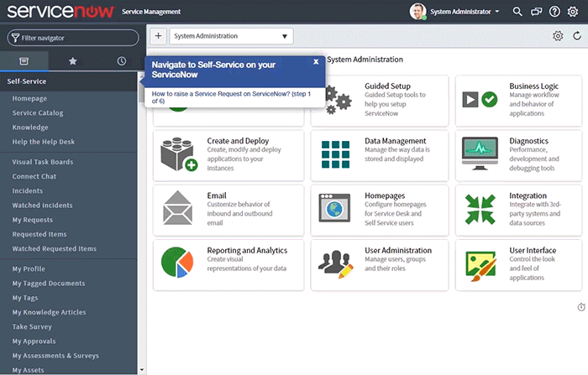Open system settings gear in header

pos(573,12)
